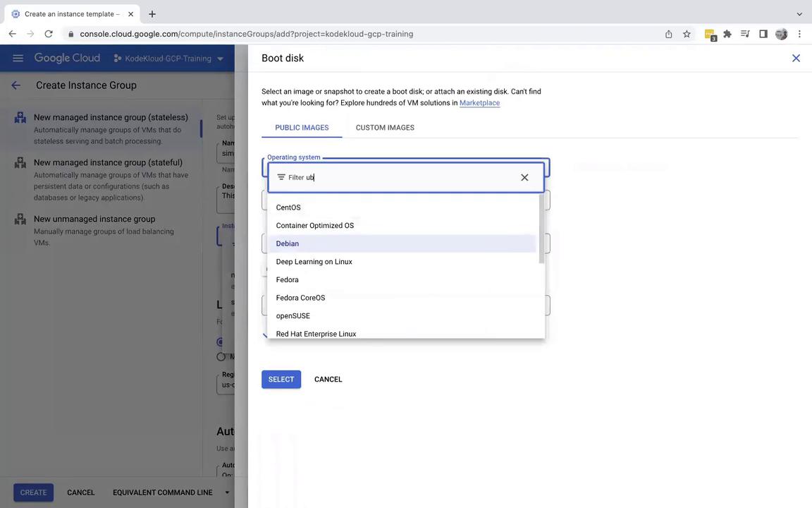Open the Marketplace link
The width and height of the screenshot is (812, 508).
pyautogui.click(x=479, y=103)
